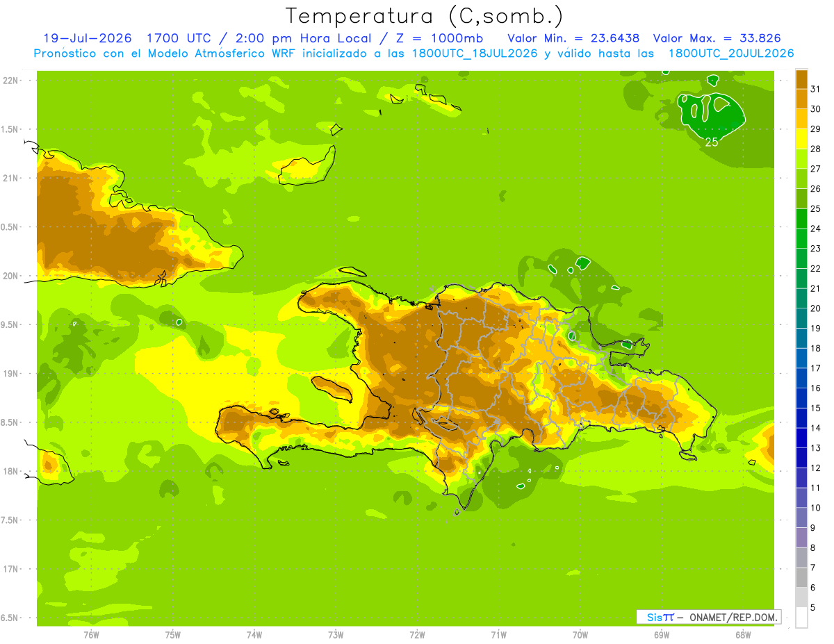Click the "69W" longitude axis label

(x=662, y=635)
